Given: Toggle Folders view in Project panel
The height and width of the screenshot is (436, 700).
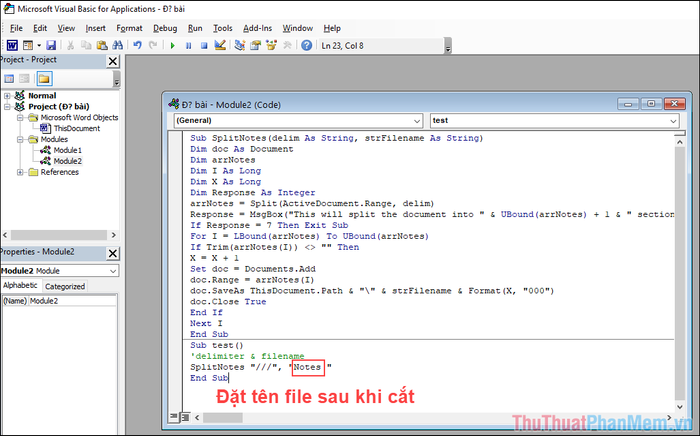Looking at the screenshot, I should (x=44, y=79).
